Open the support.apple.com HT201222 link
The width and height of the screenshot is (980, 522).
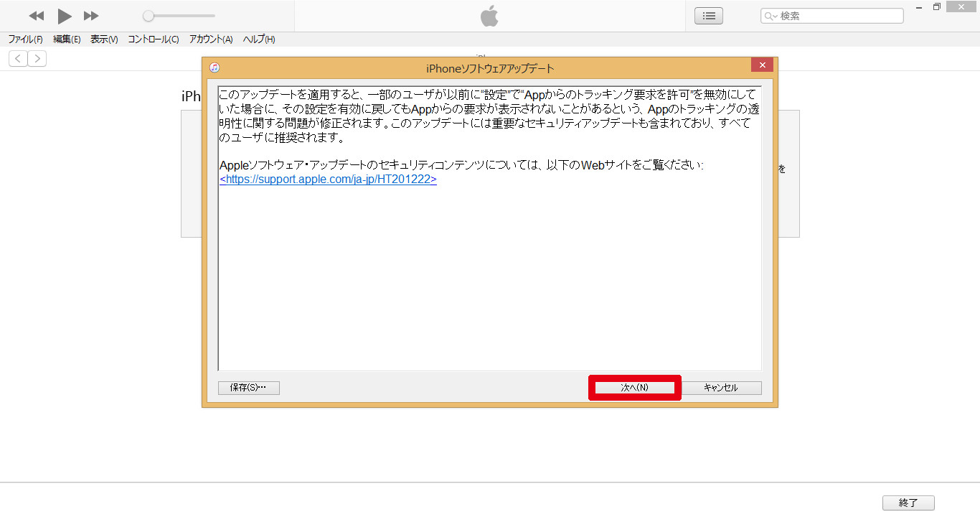[328, 180]
